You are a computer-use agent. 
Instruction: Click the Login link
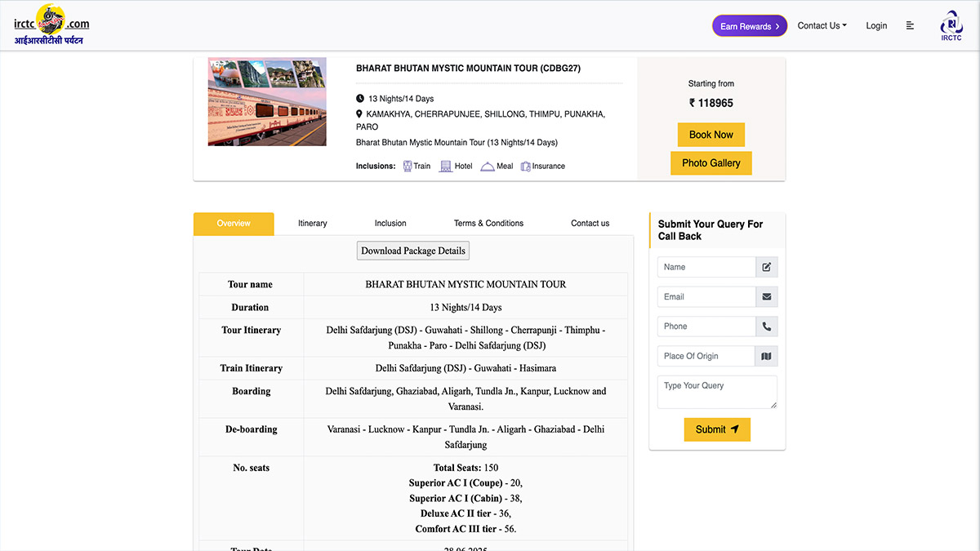[876, 26]
